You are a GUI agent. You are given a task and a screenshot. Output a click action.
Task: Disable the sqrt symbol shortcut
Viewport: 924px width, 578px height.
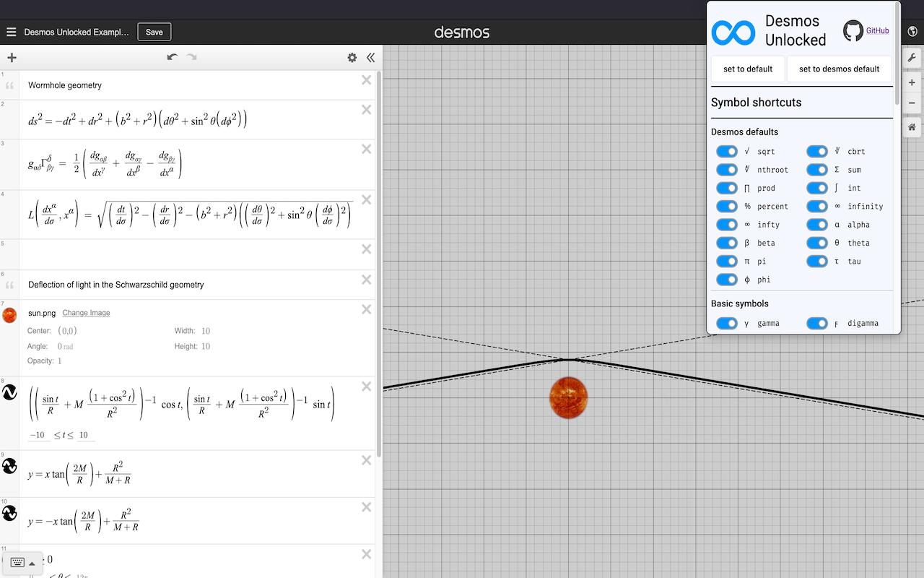[726, 151]
